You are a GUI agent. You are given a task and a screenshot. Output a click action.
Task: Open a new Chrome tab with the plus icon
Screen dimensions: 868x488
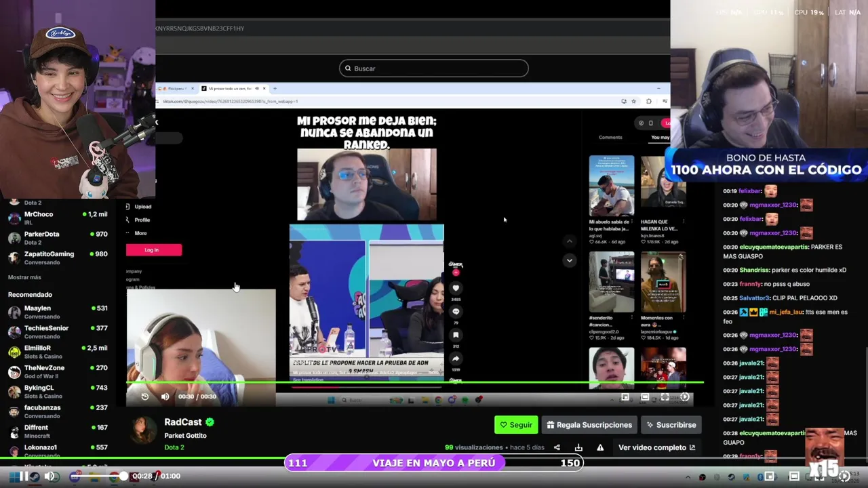click(x=275, y=89)
